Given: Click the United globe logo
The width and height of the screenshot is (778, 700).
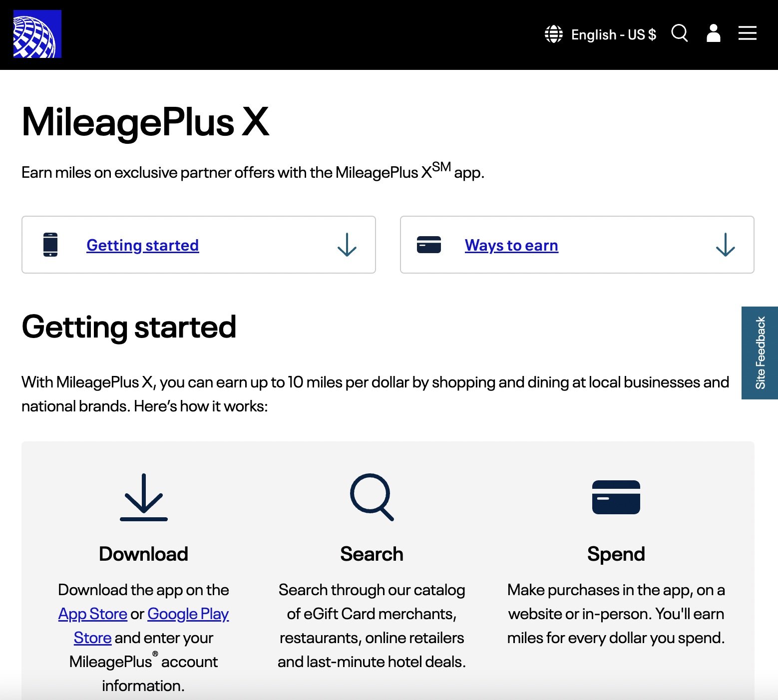Looking at the screenshot, I should click(x=37, y=34).
